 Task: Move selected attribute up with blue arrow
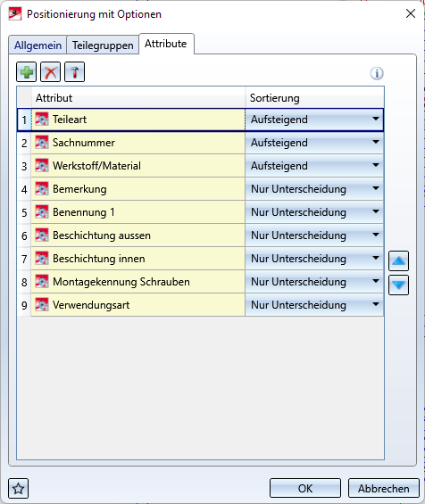pos(398,261)
